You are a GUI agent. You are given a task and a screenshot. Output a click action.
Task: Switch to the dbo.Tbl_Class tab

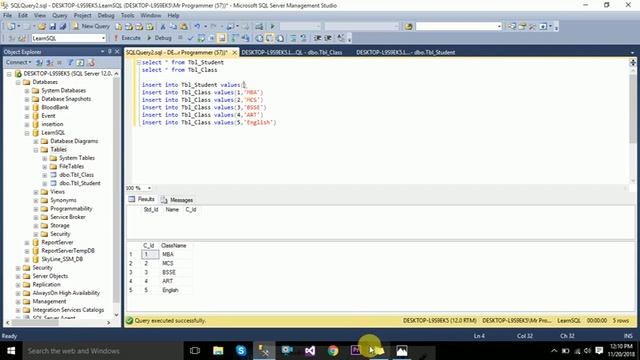pos(291,52)
